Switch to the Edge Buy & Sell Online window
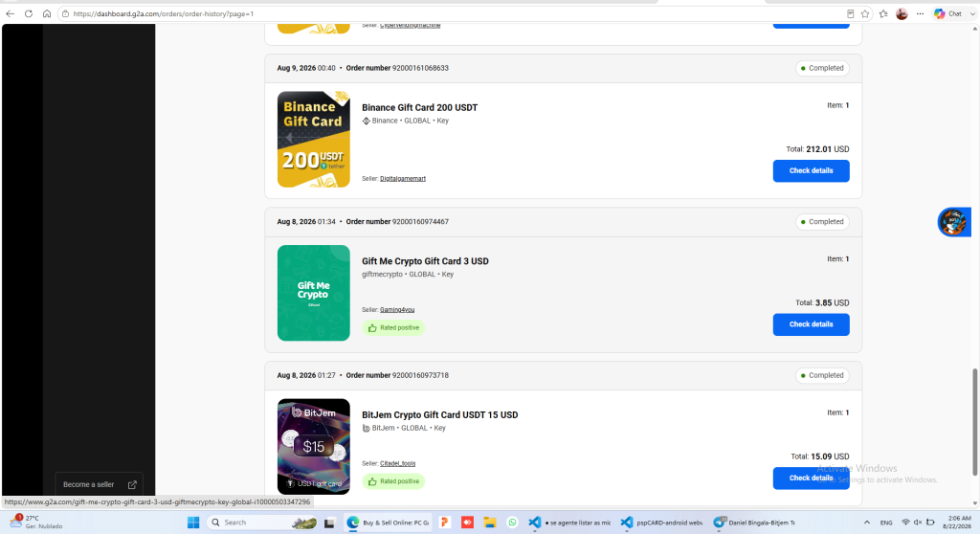This screenshot has height=534, width=980. (389, 523)
